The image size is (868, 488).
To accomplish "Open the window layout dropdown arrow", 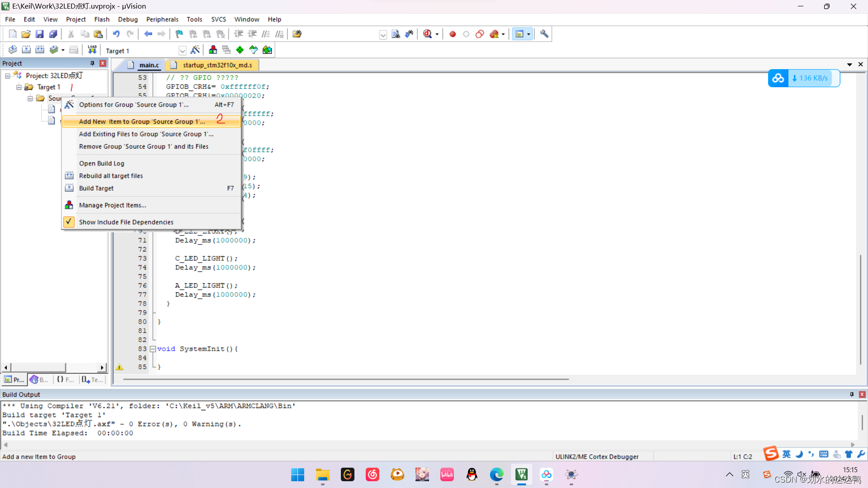I will point(528,34).
